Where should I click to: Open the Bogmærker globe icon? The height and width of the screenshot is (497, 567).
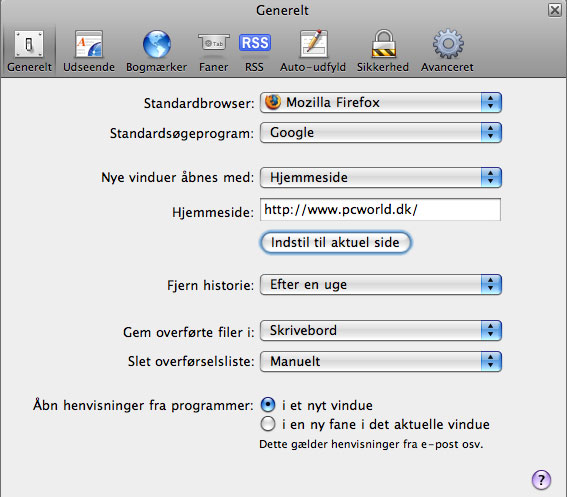(157, 44)
